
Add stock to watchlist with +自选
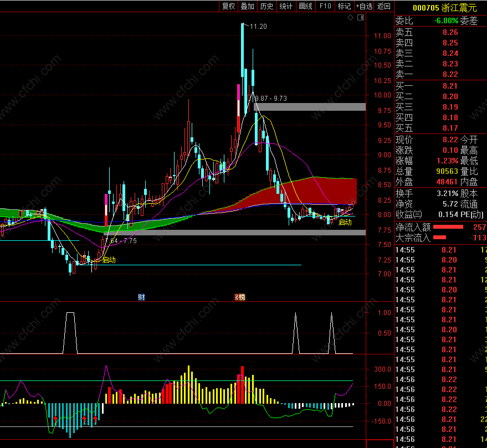(x=364, y=6)
